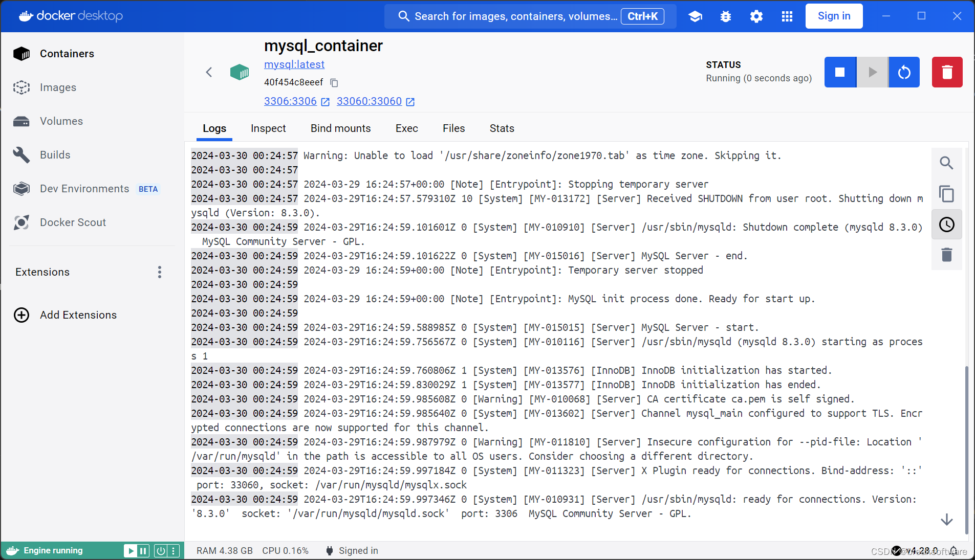This screenshot has height=560, width=975.
Task: Pause the Docker engine
Action: pyautogui.click(x=143, y=551)
